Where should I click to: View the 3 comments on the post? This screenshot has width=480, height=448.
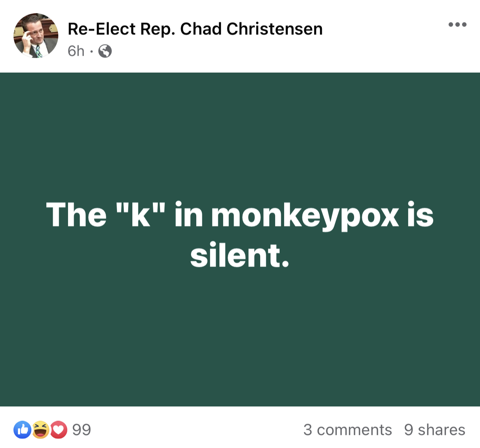tap(347, 430)
